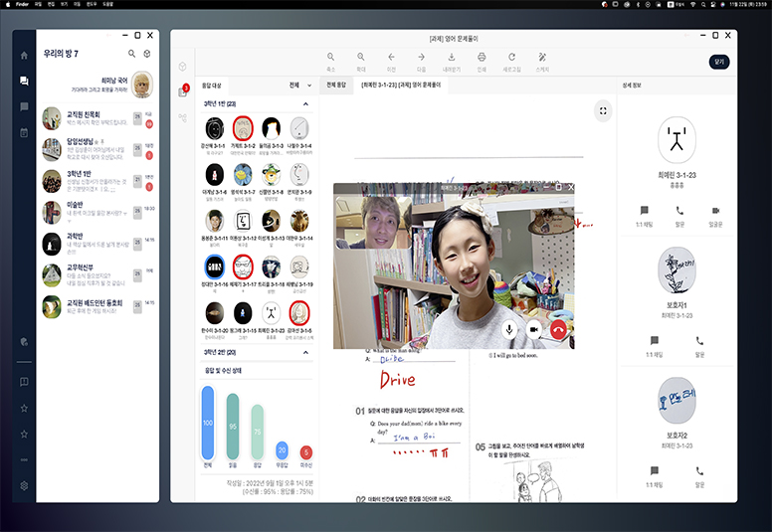Click the zoom out (축소) toolbar icon
This screenshot has width=772, height=532.
pyautogui.click(x=330, y=61)
